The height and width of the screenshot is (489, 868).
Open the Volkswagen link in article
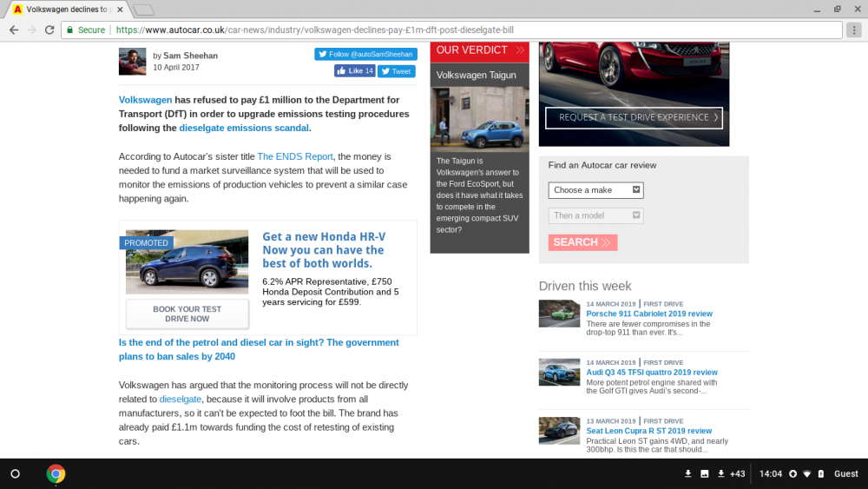tap(145, 100)
